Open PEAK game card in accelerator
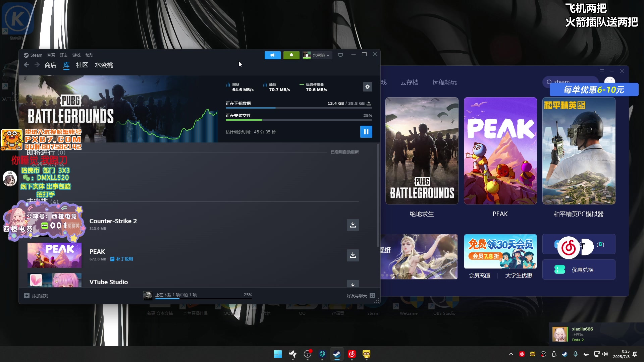This screenshot has height=362, width=644. coord(500,151)
